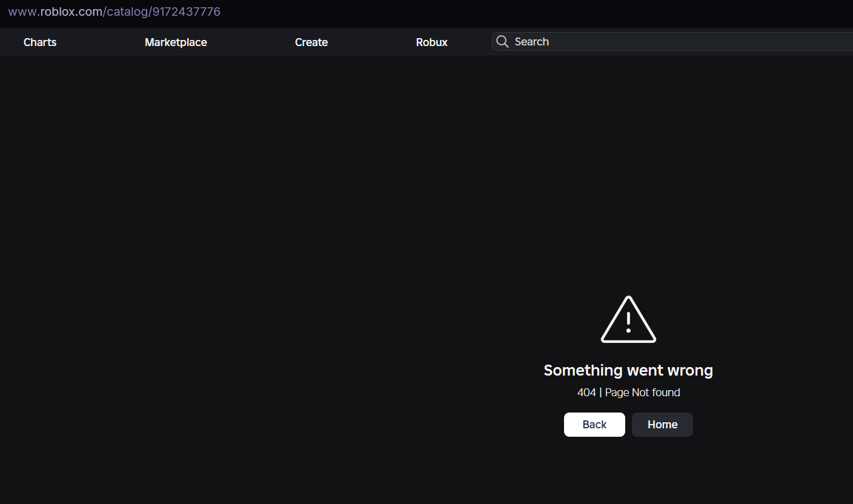This screenshot has height=504, width=853.
Task: Click the warning triangle icon
Action: pyautogui.click(x=628, y=319)
